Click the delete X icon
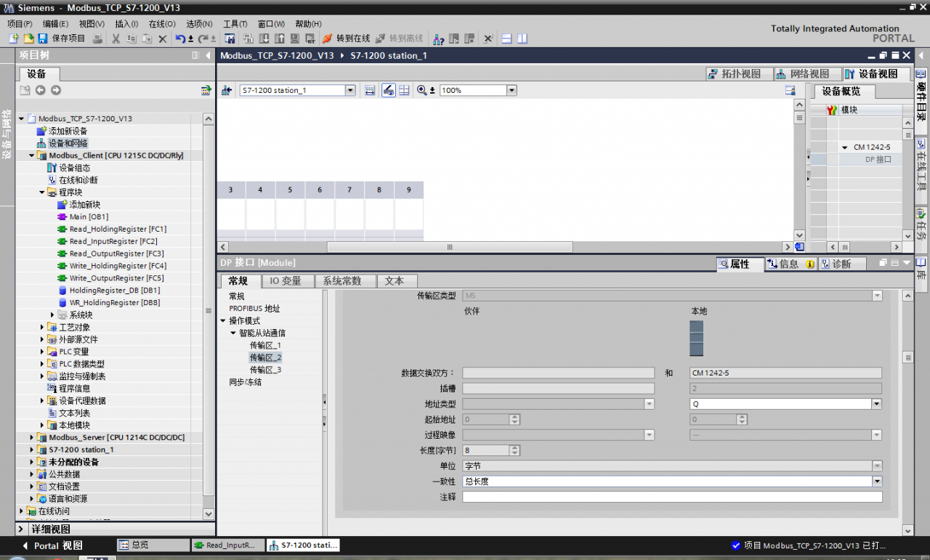 (x=163, y=38)
